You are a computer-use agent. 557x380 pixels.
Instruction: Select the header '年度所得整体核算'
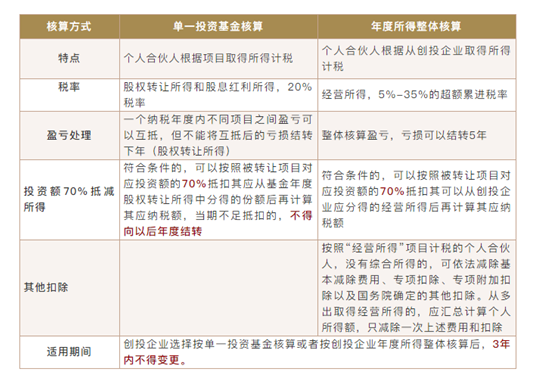(x=416, y=26)
